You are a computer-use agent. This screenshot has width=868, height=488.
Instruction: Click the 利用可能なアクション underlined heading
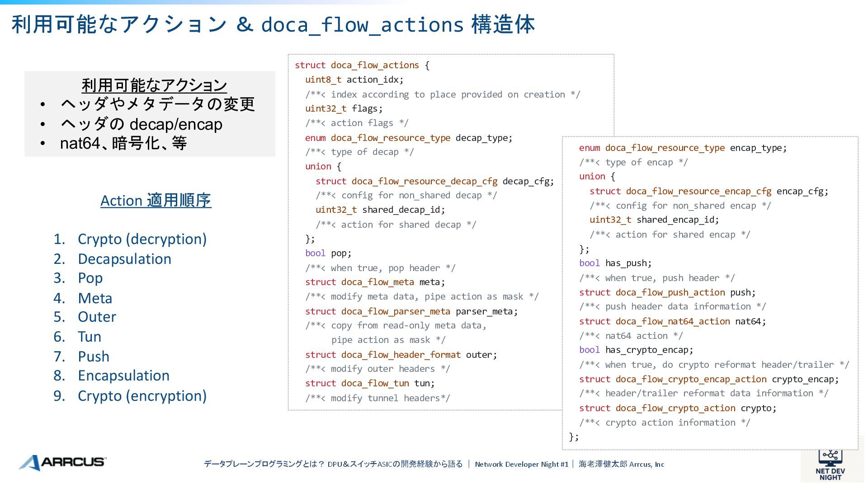click(x=154, y=85)
